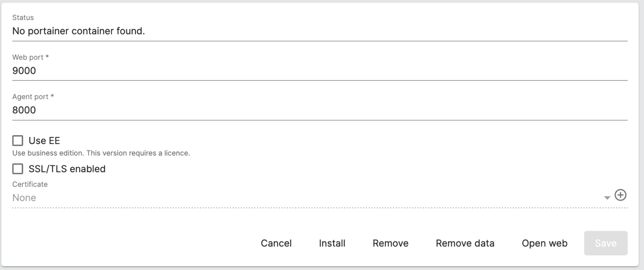The image size is (644, 270).
Task: Click the Remove button
Action: click(390, 243)
